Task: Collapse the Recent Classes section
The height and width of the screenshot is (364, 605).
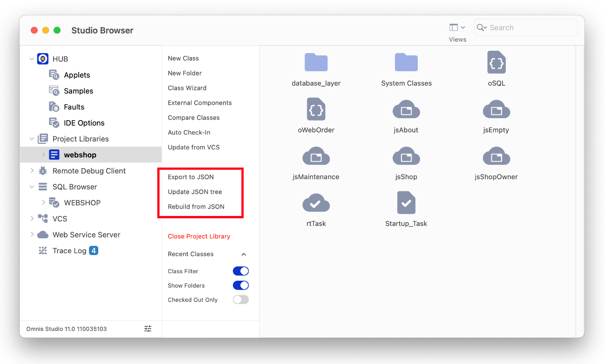Action: click(244, 254)
